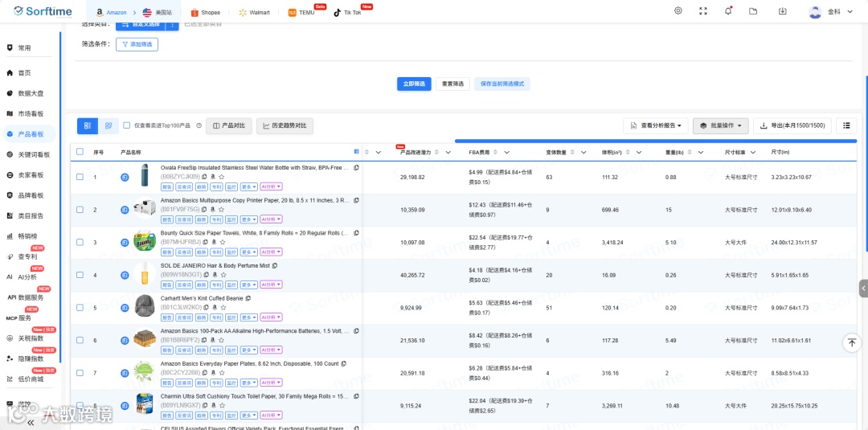
Task: Tick the select-all header checkbox
Action: (x=80, y=152)
